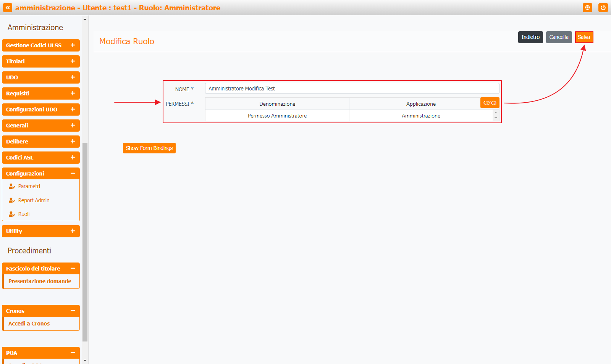611x364 pixels.
Task: Open Accedi a Cronos menu item
Action: click(29, 324)
